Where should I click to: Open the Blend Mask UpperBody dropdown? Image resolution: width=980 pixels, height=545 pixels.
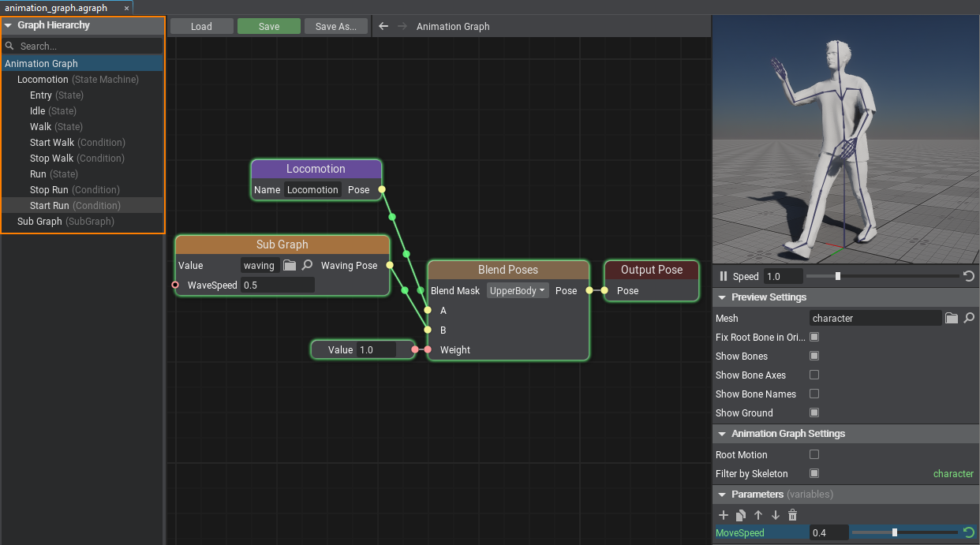518,290
